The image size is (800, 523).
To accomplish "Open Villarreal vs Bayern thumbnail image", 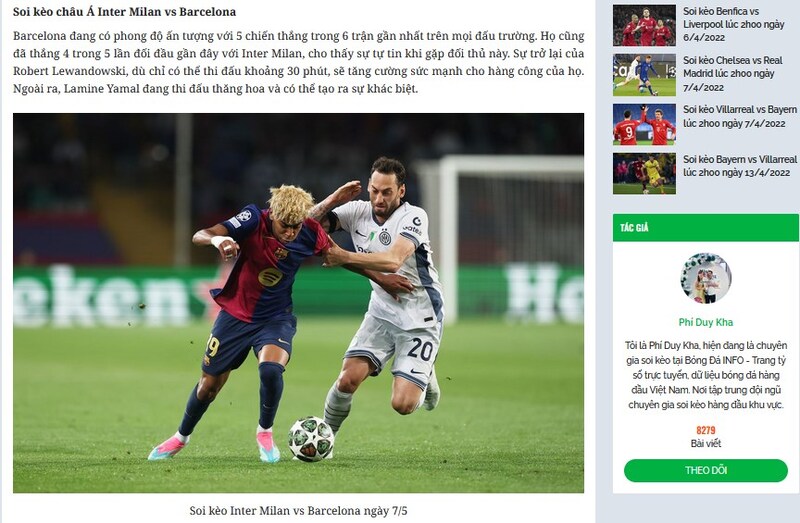I will (644, 124).
